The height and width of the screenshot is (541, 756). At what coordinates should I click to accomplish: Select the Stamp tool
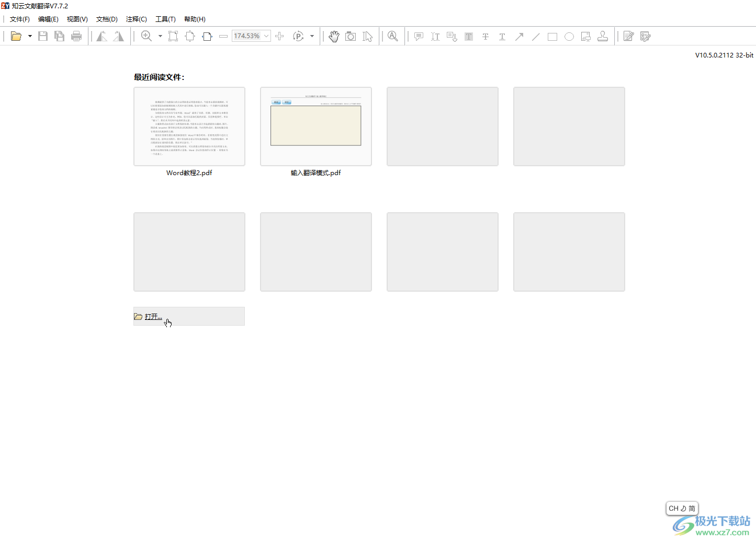pyautogui.click(x=603, y=36)
